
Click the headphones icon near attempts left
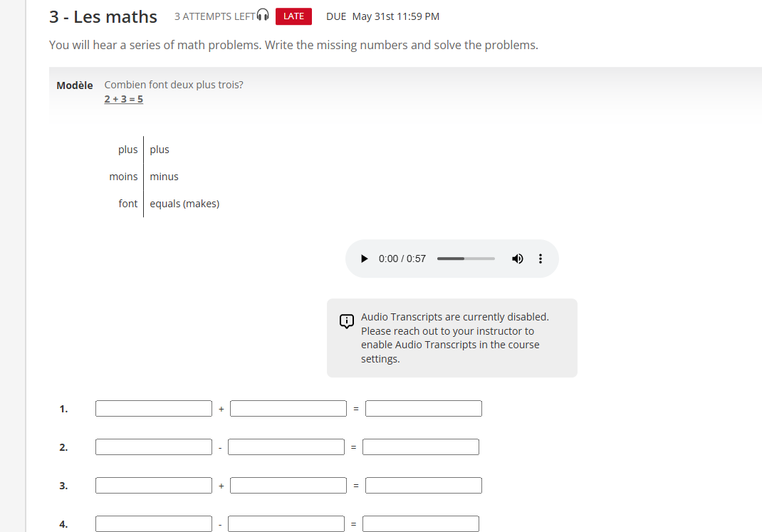click(x=262, y=15)
